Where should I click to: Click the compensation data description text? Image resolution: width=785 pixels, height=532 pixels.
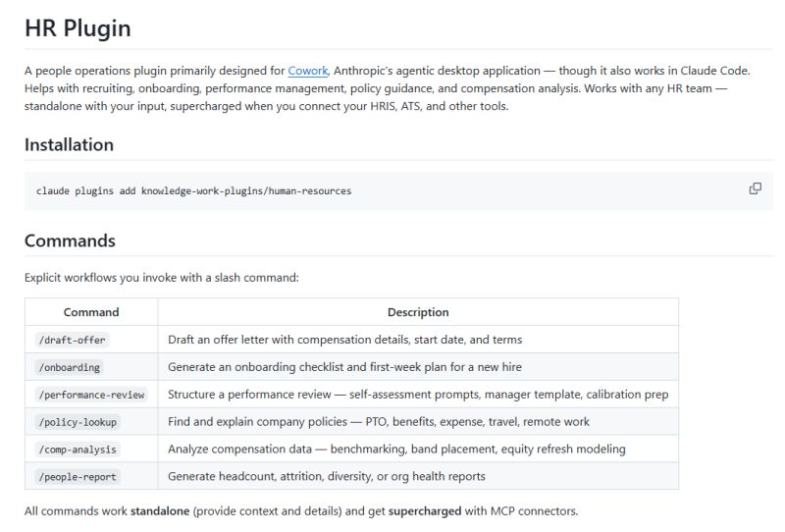click(x=396, y=450)
